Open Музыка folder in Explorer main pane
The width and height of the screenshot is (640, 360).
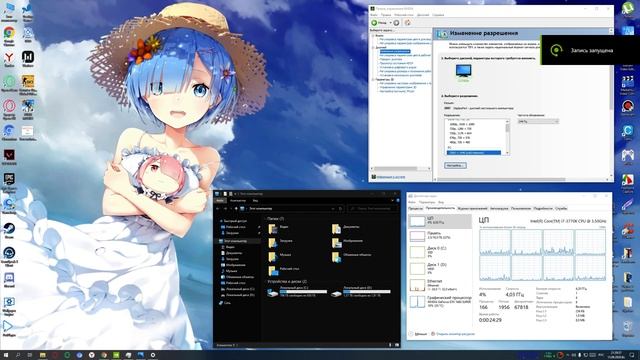click(x=280, y=256)
